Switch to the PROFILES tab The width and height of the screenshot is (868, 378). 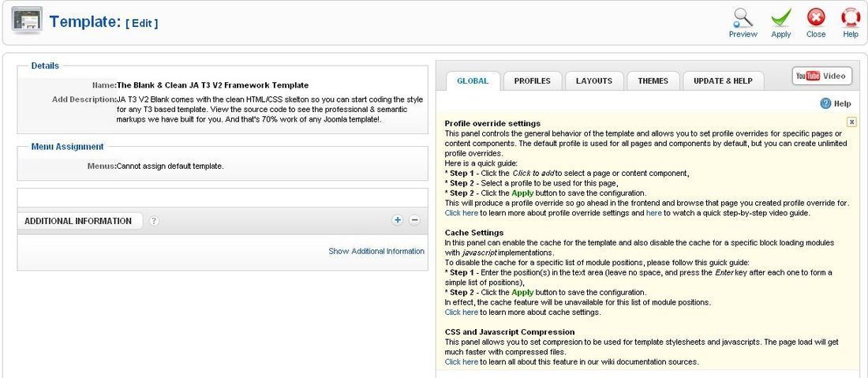[x=532, y=80]
